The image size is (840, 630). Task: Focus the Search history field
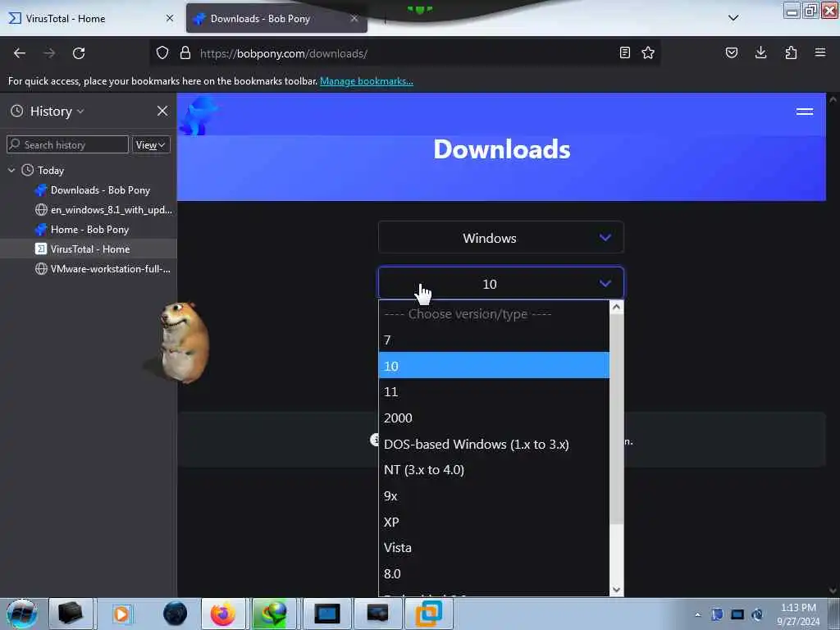(67, 144)
